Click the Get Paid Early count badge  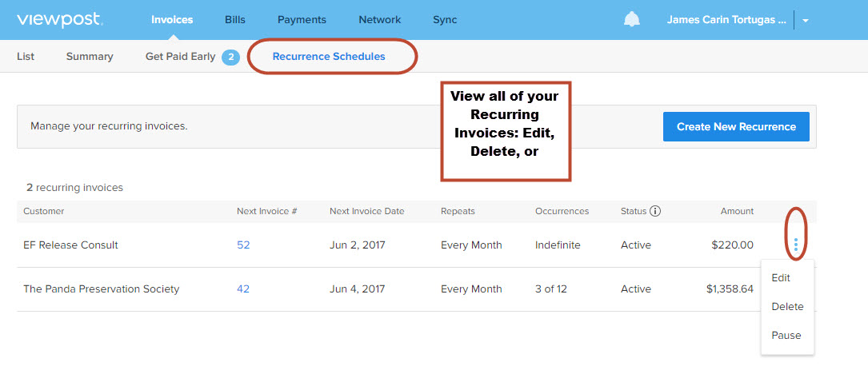tap(230, 57)
